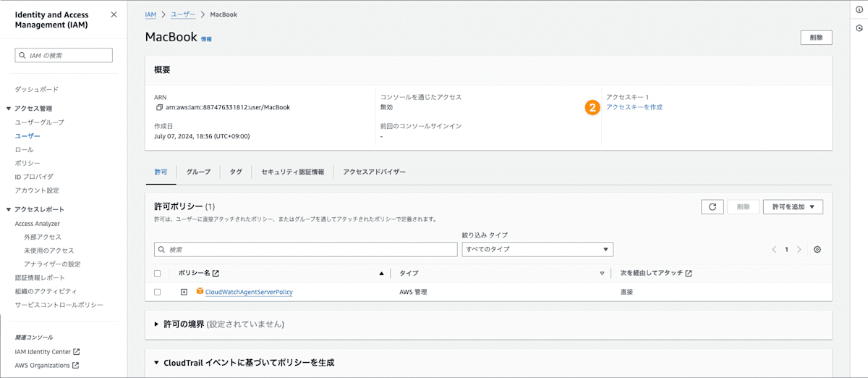Go to ユーザー breadcrumb link

pos(183,14)
